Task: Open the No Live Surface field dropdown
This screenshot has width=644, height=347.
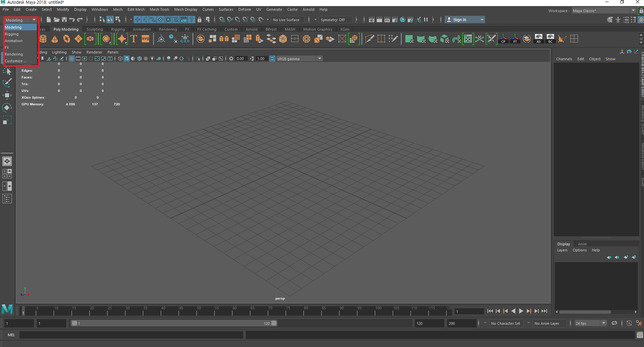Action: pos(288,20)
